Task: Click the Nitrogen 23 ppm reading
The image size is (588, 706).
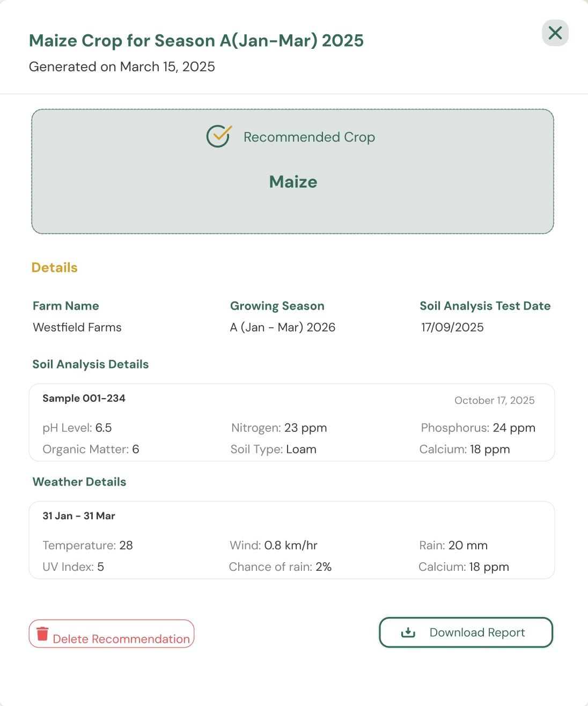Action: tap(279, 428)
